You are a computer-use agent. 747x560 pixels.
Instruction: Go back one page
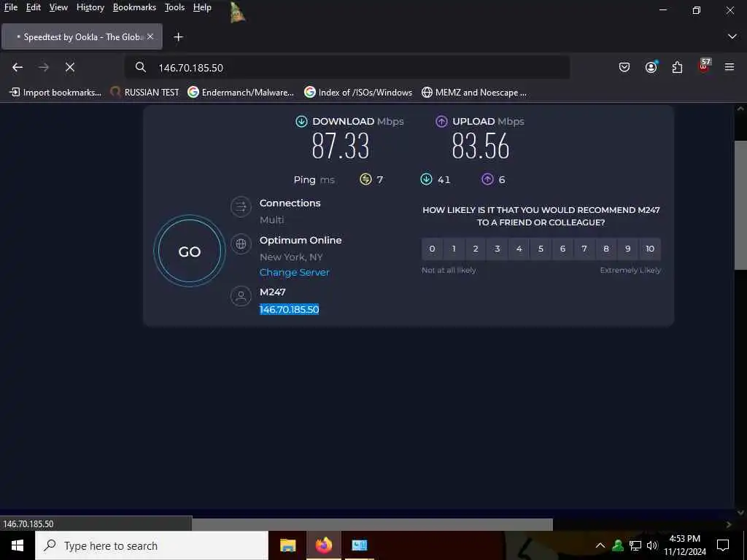[x=18, y=67]
